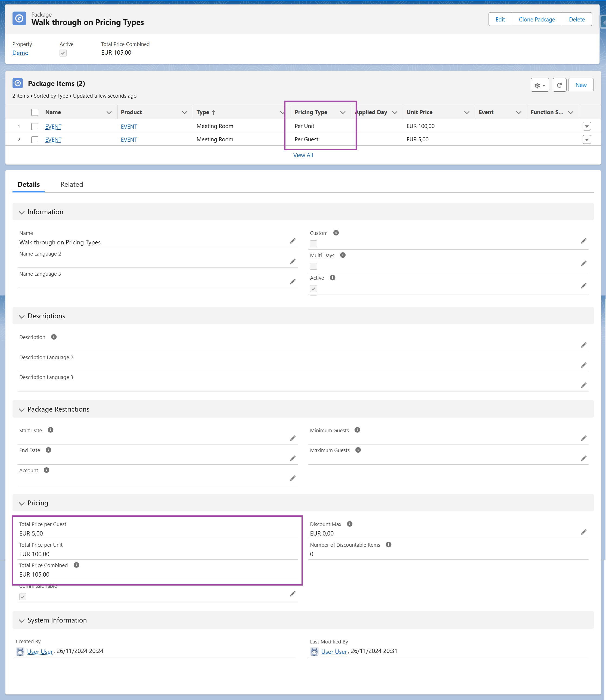The image size is (606, 700).
Task: Edit the Start Date pencil icon
Action: [293, 438]
